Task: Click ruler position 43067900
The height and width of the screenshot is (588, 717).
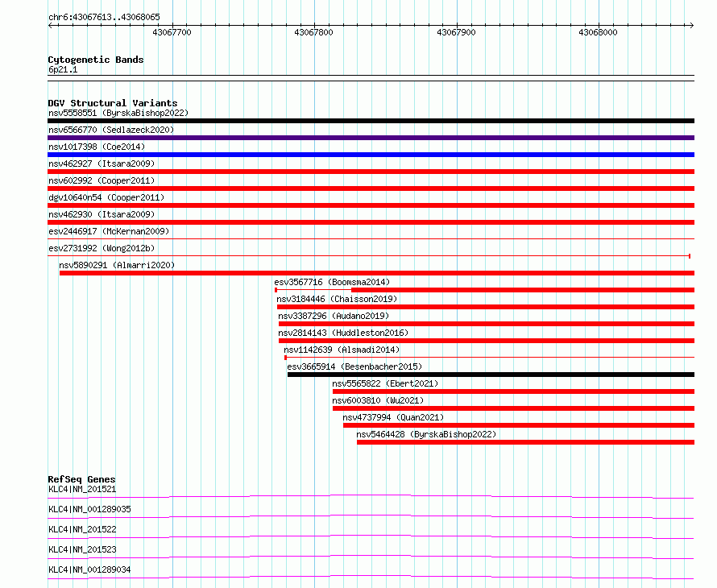Action: 456,32
